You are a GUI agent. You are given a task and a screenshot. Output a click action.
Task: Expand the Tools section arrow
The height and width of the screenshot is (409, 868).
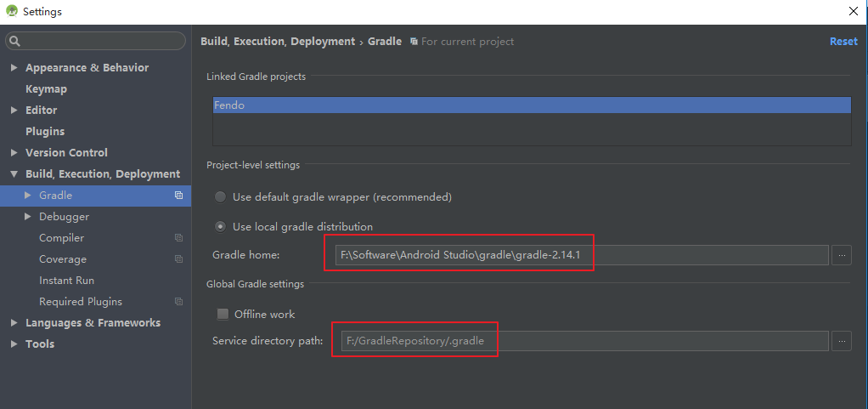[14, 344]
